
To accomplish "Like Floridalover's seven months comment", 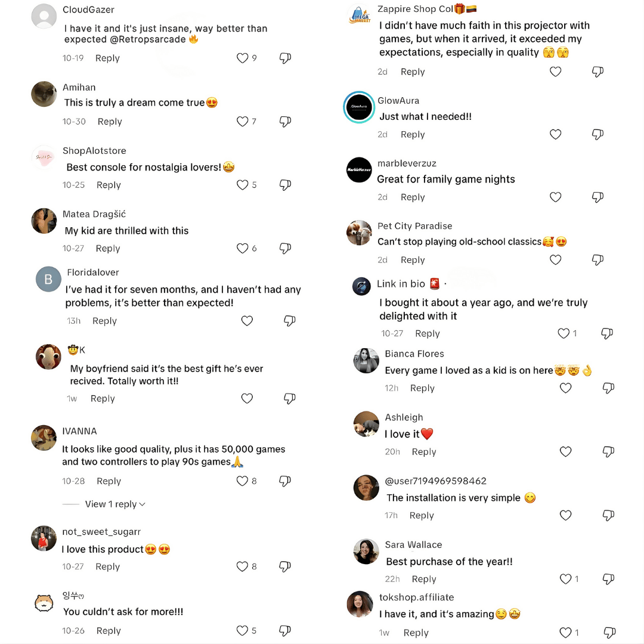I will click(x=247, y=321).
